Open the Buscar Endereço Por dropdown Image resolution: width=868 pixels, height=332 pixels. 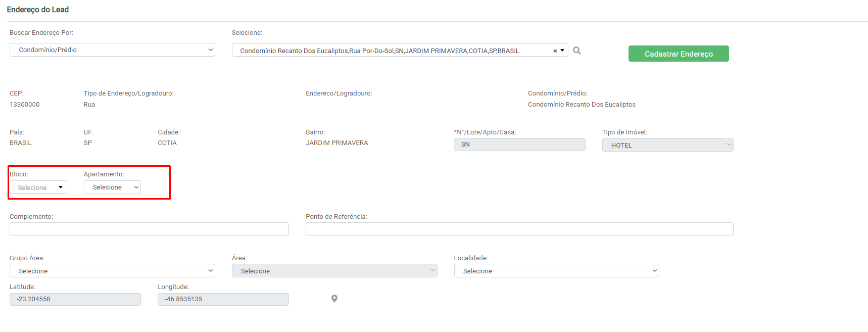pyautogui.click(x=112, y=50)
